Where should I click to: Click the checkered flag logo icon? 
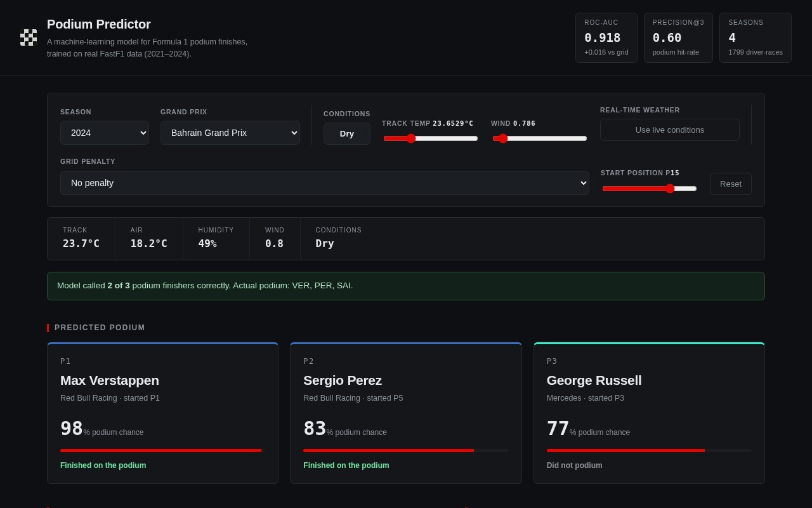(x=29, y=37)
